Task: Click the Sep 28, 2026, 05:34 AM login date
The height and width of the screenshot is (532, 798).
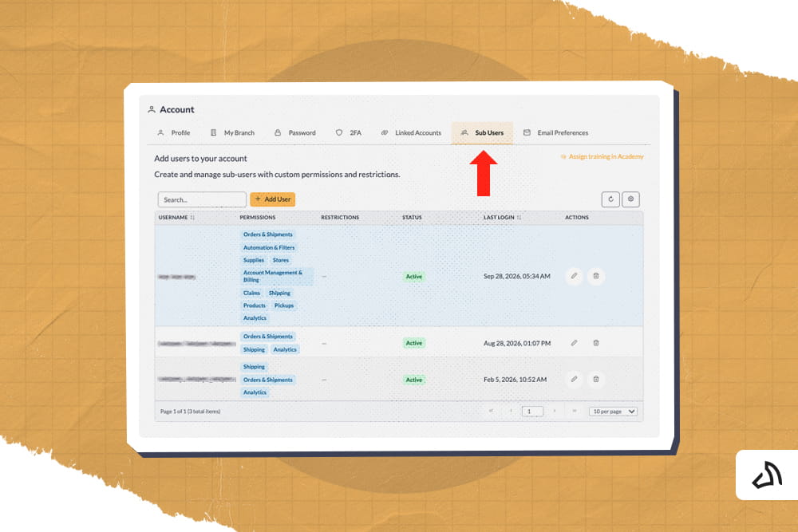Action: [516, 276]
